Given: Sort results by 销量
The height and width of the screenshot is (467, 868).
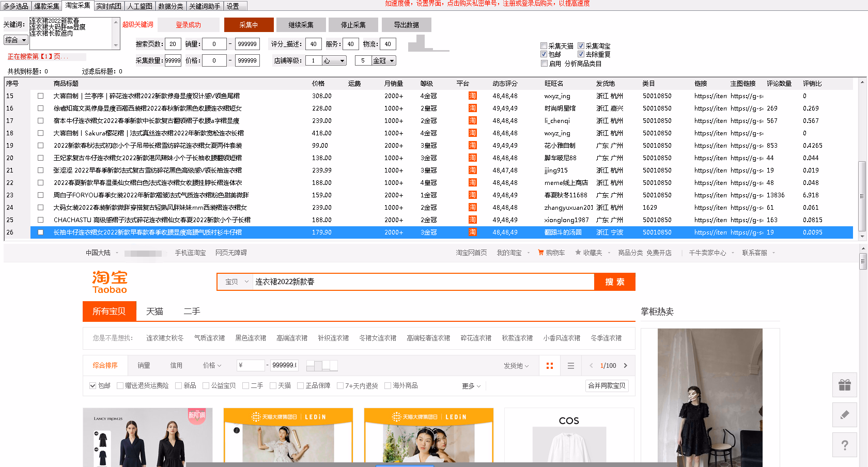Looking at the screenshot, I should [x=144, y=366].
